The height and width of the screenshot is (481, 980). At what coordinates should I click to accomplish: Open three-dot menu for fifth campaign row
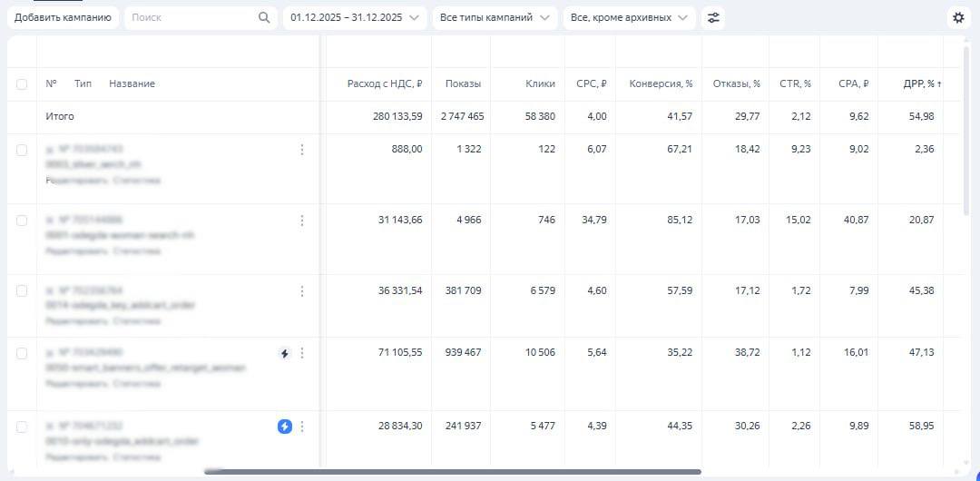[302, 427]
